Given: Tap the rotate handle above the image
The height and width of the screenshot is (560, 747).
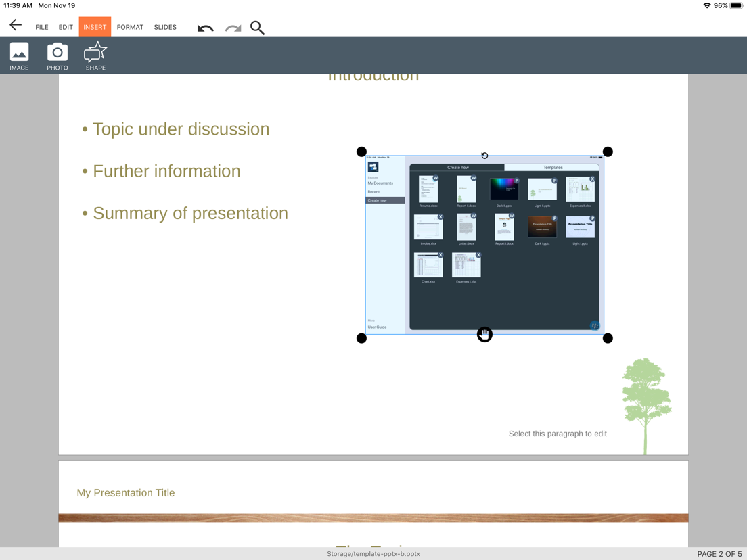Looking at the screenshot, I should 484,156.
